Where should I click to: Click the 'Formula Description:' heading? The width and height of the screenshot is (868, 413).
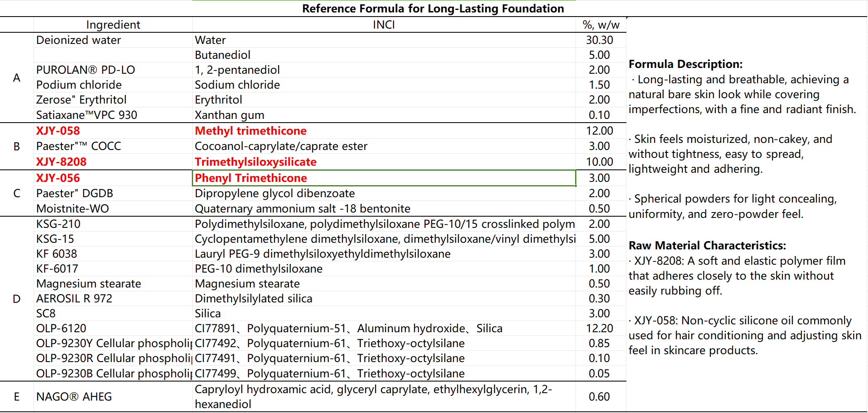click(686, 64)
